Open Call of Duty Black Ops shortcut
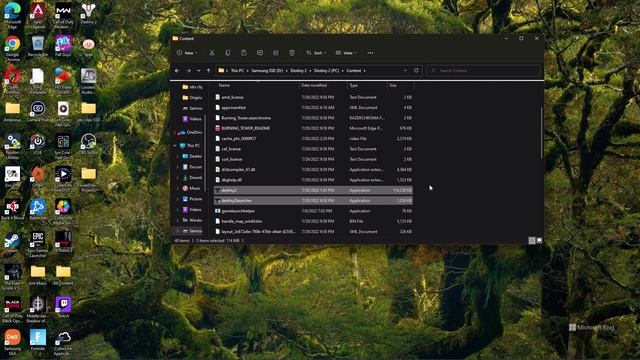640x360 pixels. (x=13, y=310)
